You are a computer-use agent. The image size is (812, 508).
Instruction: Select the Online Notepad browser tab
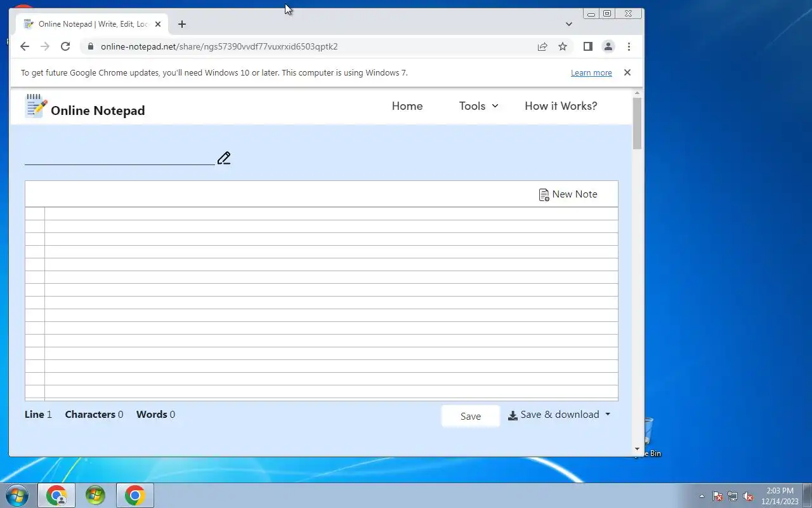click(93, 24)
